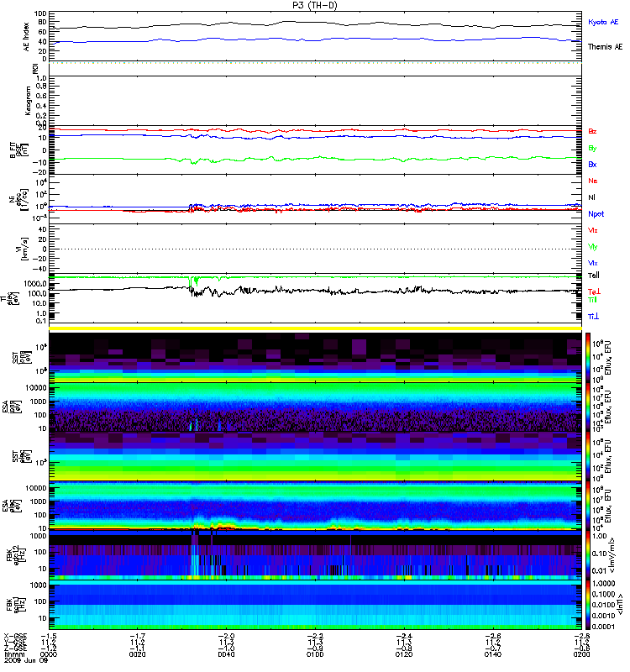Image resolution: width=630 pixels, height=672 pixels.
Task: Click the Vi [km/s] axis title
Action: tap(24, 248)
